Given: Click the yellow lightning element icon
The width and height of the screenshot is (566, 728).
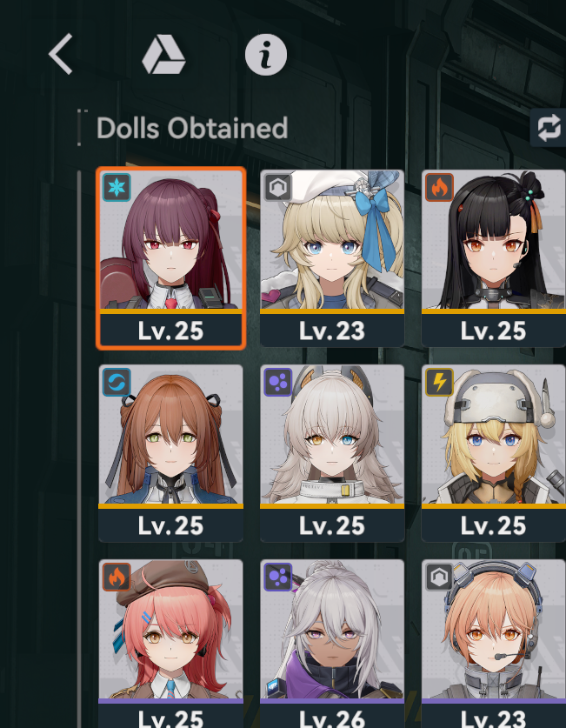Looking at the screenshot, I should tap(439, 383).
